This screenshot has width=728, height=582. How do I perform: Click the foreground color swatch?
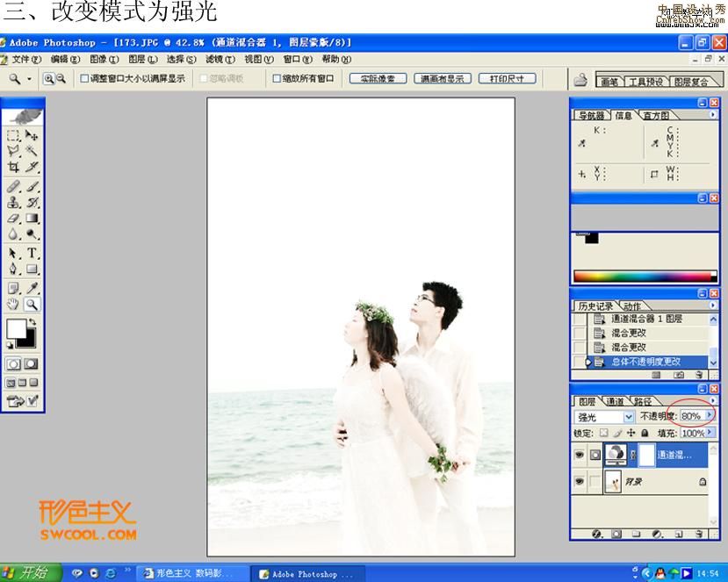tap(15, 329)
